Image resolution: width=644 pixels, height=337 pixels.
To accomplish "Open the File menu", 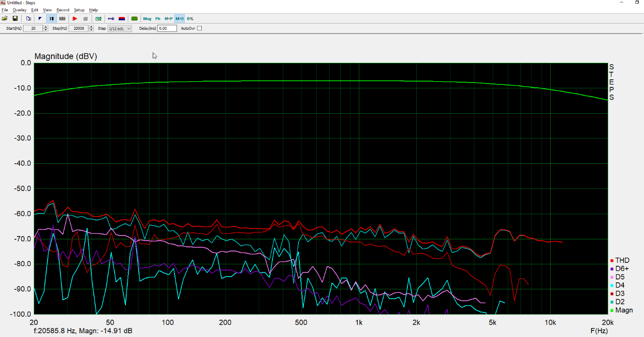I will pos(5,10).
